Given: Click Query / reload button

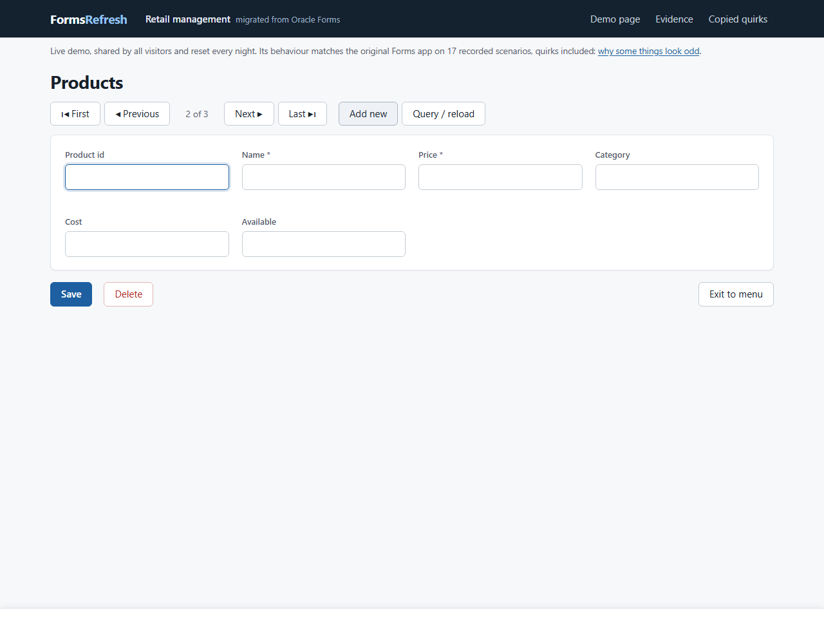Looking at the screenshot, I should click(444, 114).
